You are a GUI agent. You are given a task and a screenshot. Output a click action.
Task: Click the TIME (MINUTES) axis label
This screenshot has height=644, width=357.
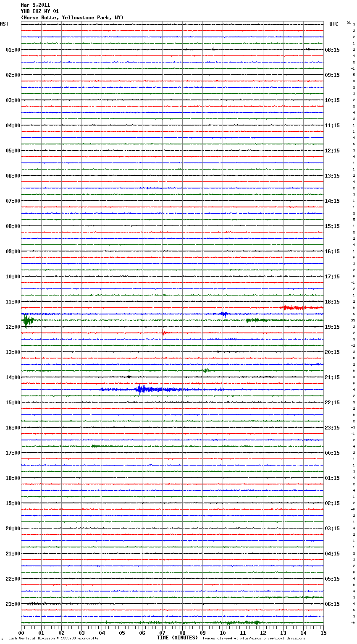[177, 638]
